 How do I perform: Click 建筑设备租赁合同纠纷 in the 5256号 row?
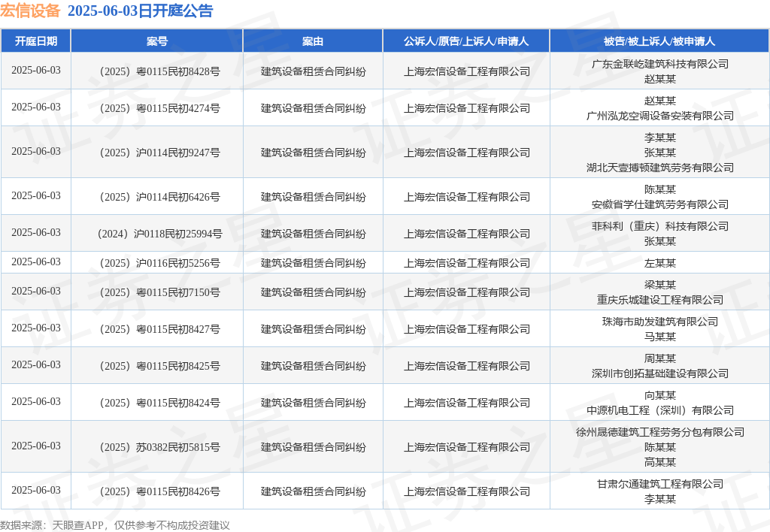pyautogui.click(x=313, y=263)
